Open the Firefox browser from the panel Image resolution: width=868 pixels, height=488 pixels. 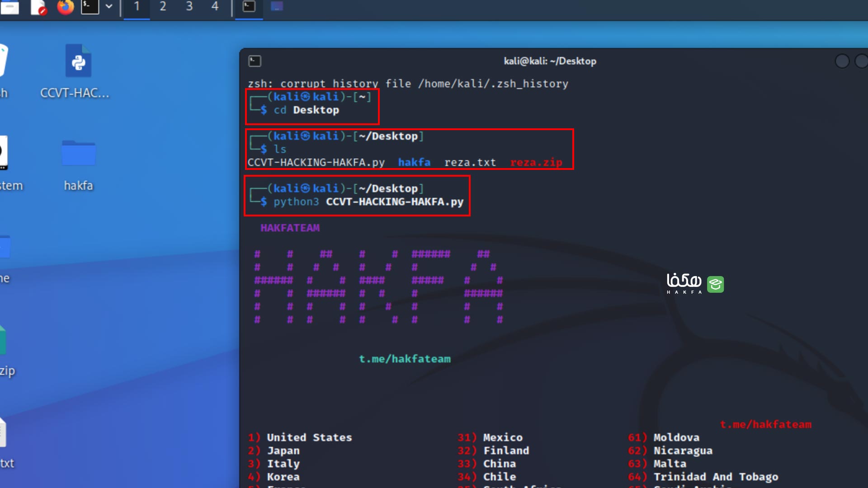pos(66,6)
